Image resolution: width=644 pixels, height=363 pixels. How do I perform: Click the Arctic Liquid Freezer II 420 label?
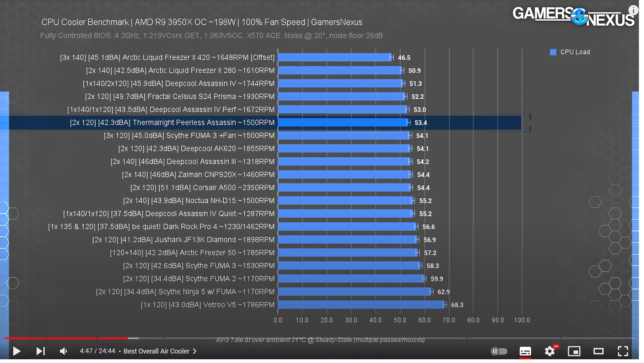click(x=167, y=57)
